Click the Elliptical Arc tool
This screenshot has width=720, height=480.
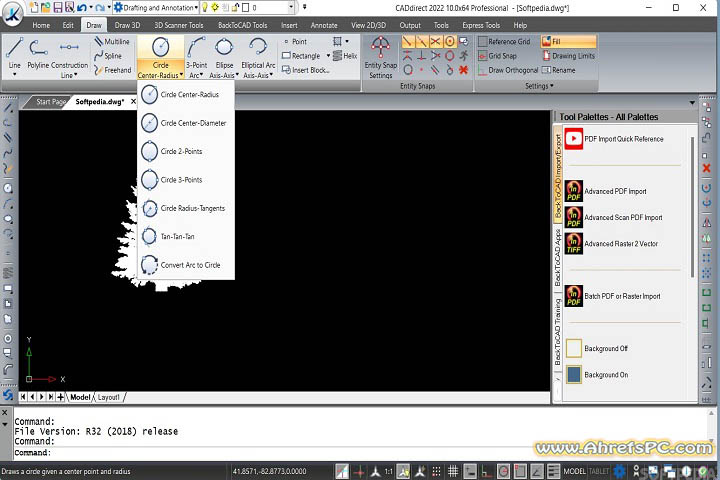pos(258,53)
